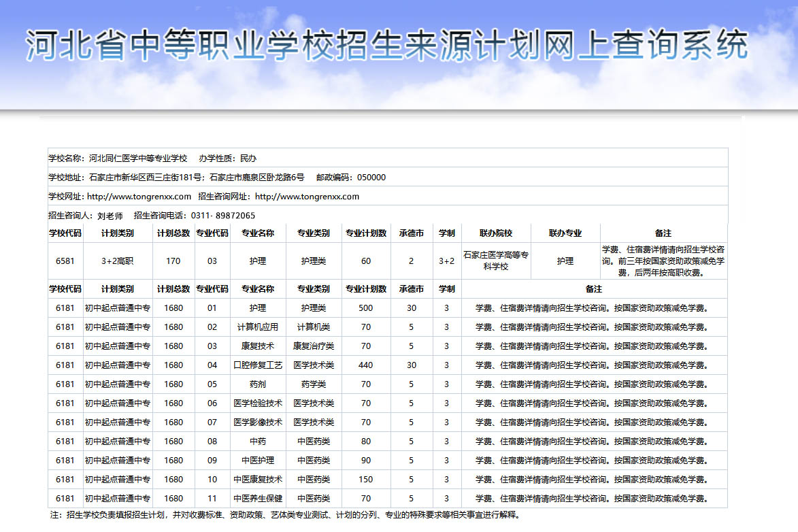Click the 口腔修复工艺 major cell
The height and width of the screenshot is (532, 798).
pos(258,365)
